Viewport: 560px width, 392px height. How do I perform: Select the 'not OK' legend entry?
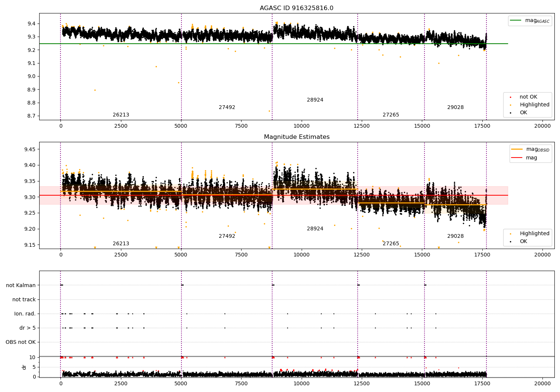(528, 97)
